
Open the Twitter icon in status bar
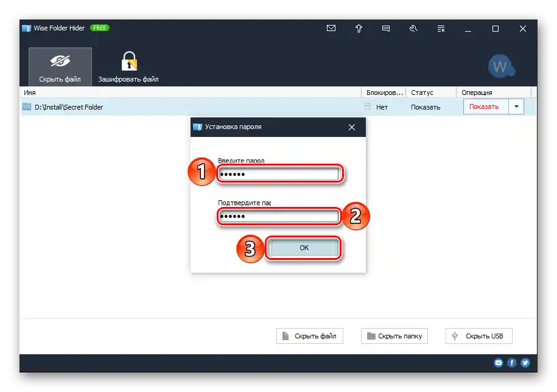click(x=525, y=363)
